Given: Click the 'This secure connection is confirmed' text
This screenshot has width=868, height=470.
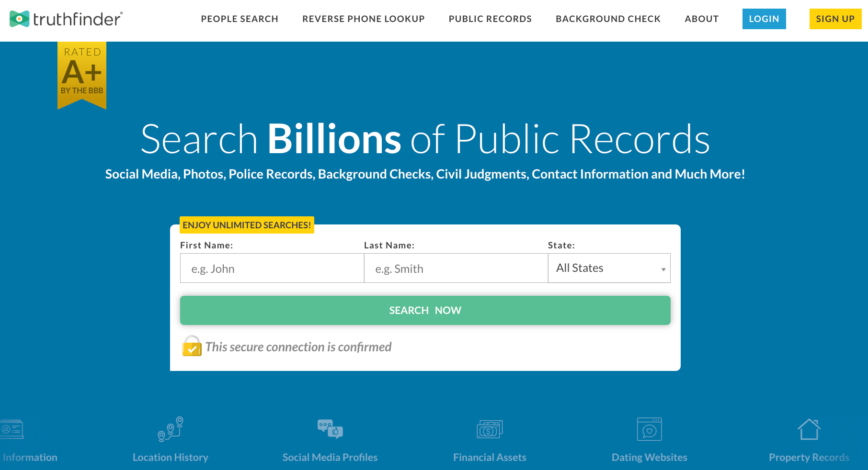Looking at the screenshot, I should pos(298,347).
